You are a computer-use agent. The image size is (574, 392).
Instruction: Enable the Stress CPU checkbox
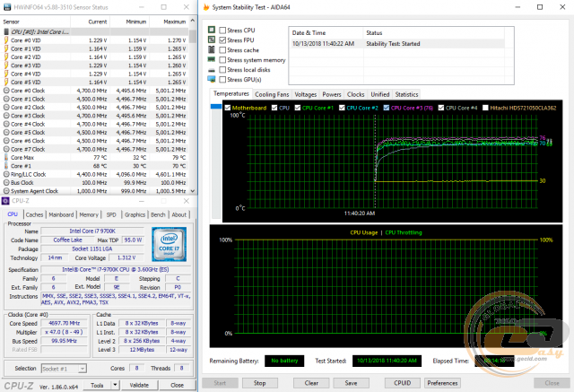tap(222, 30)
